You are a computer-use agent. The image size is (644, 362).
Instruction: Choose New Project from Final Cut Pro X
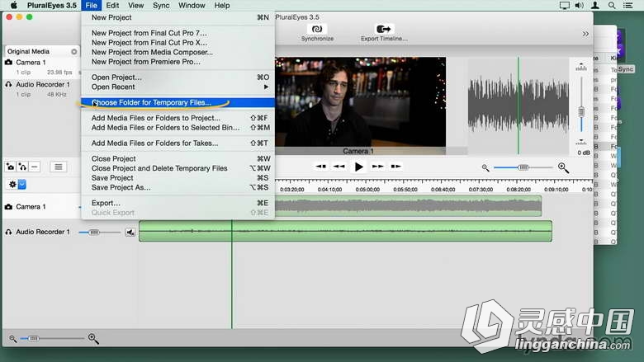point(178,43)
